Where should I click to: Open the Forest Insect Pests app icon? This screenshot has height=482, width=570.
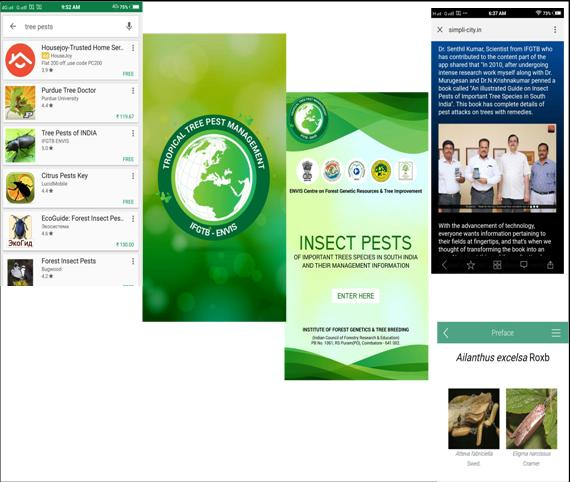coord(20,272)
